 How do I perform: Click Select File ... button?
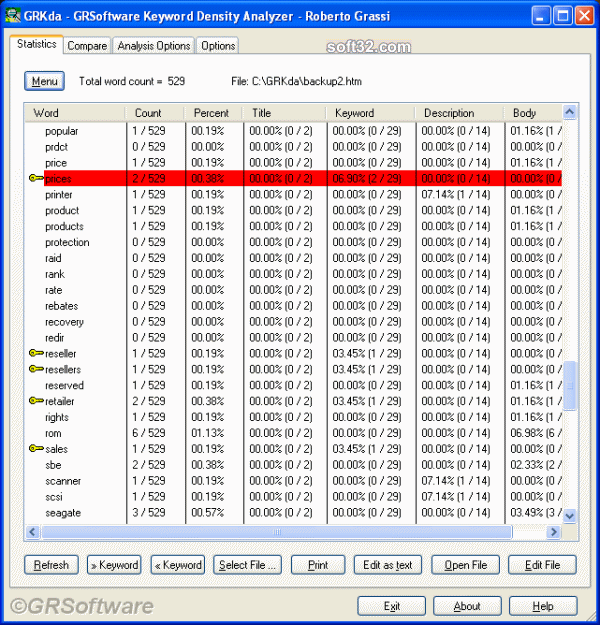click(247, 565)
